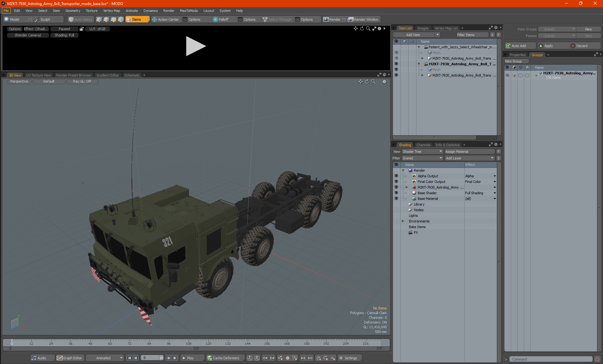Toggle visibility of Final Color Output layer
This screenshot has width=603, height=364.
pos(396,182)
